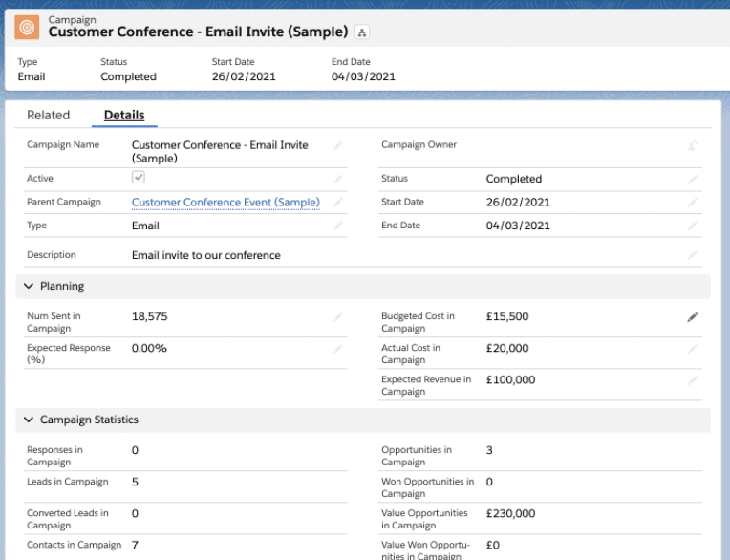Open Customer Conference Event (Sample) link
This screenshot has height=560, width=730.
(x=225, y=203)
